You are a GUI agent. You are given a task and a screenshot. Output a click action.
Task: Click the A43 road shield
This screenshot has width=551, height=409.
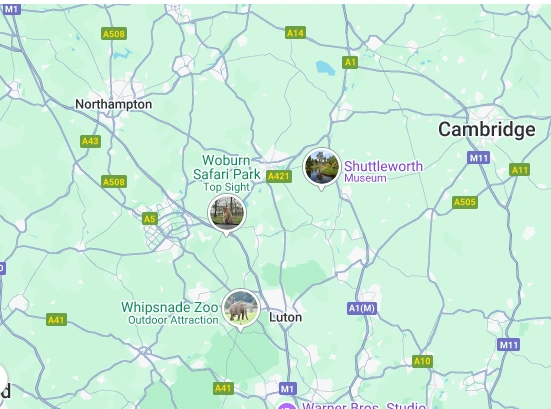coord(90,141)
